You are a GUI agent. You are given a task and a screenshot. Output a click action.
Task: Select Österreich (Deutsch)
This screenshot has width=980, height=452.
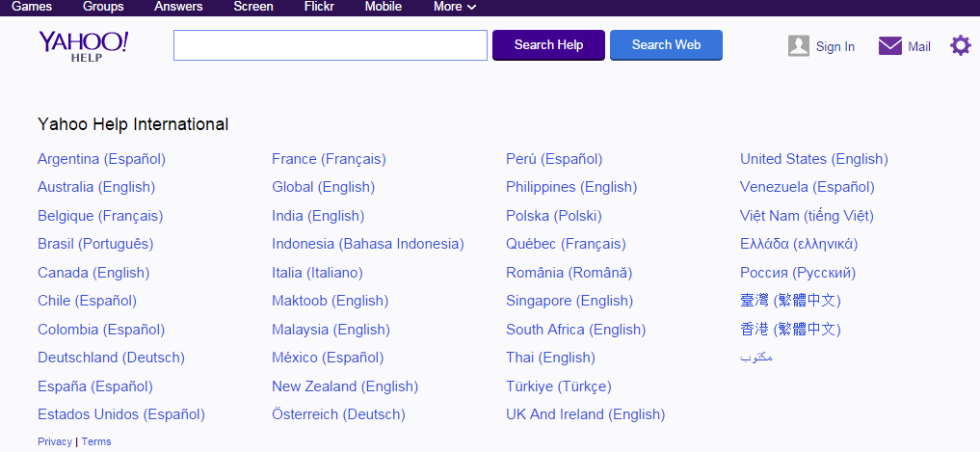339,415
